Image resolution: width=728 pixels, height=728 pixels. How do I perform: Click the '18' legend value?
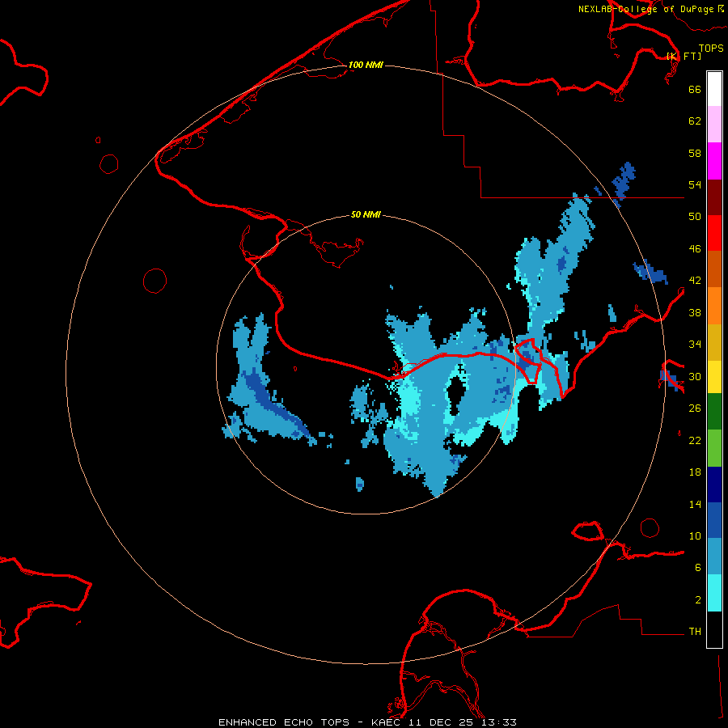point(695,472)
